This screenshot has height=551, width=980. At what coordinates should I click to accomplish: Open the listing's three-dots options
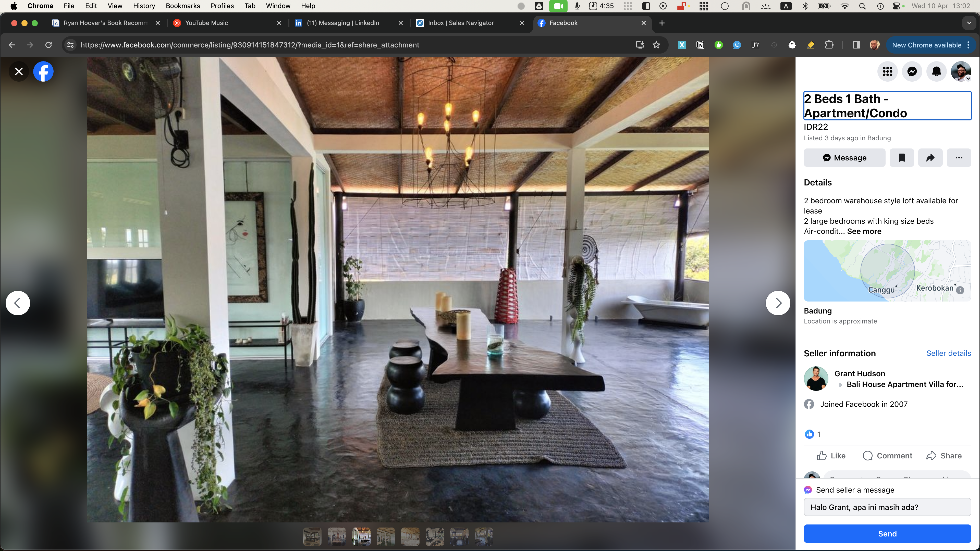(x=959, y=158)
